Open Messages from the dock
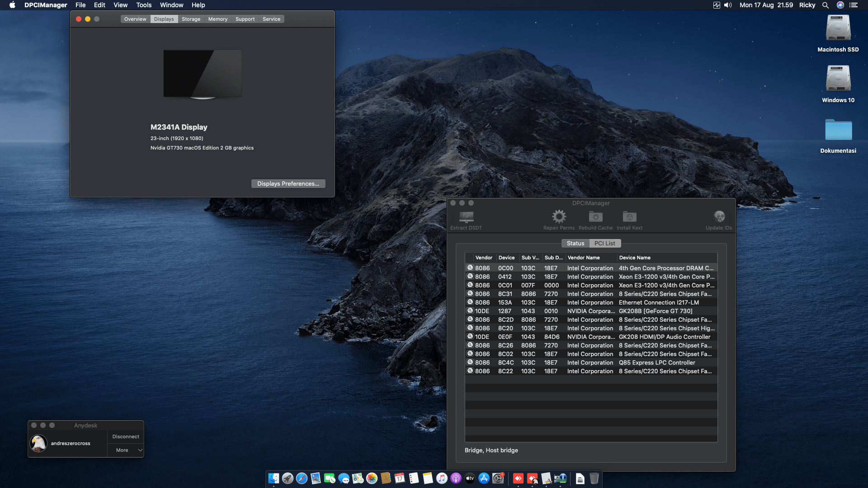 tap(344, 478)
